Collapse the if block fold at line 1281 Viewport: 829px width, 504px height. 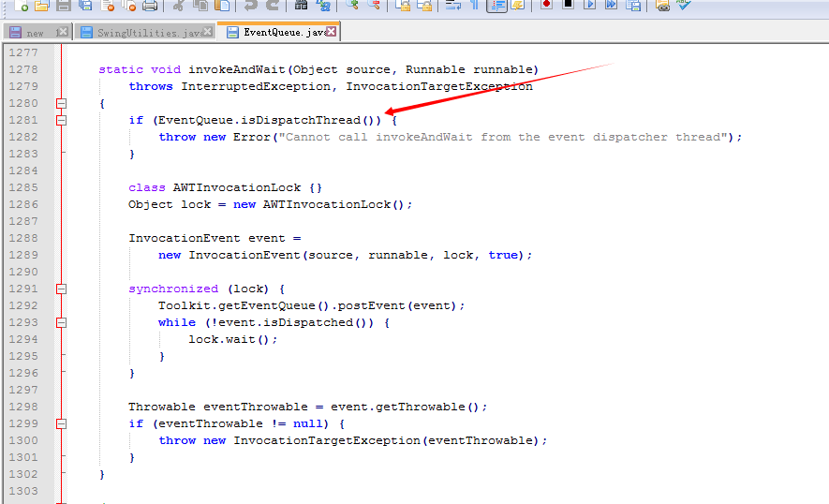(x=61, y=120)
